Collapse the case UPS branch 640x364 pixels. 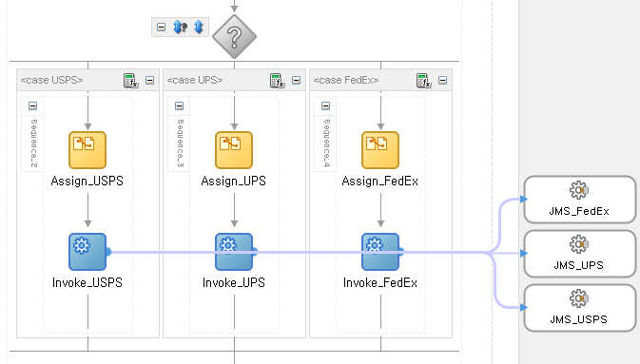tap(297, 81)
